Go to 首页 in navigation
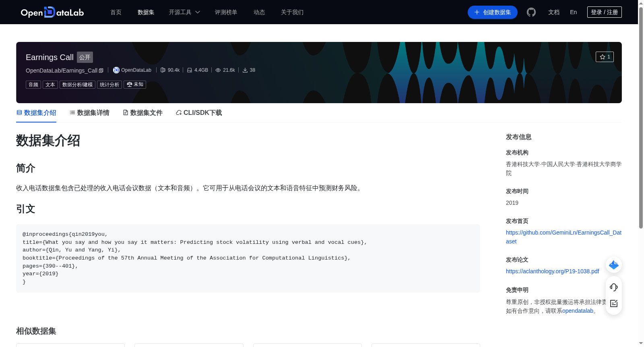644x347 pixels. (x=116, y=12)
